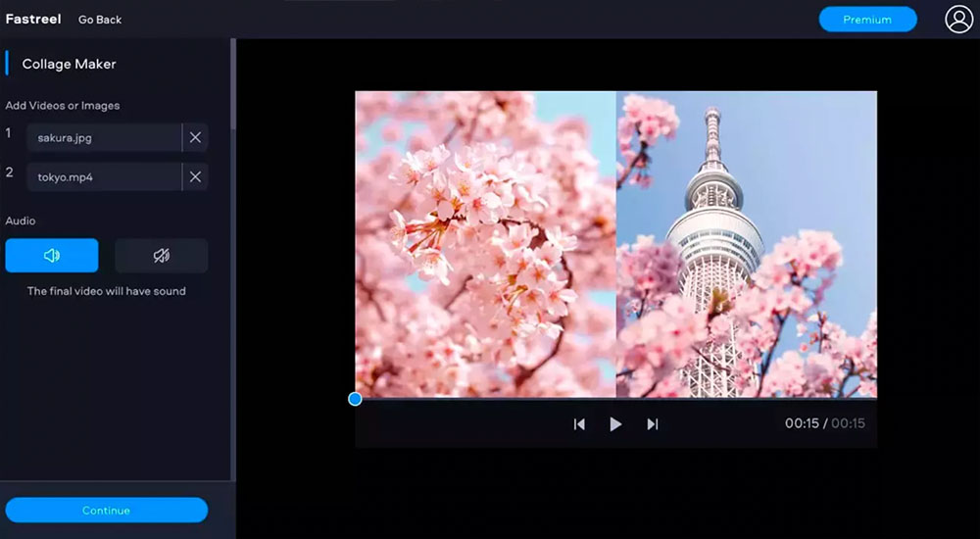Click the blue playhead on timeline

click(355, 399)
